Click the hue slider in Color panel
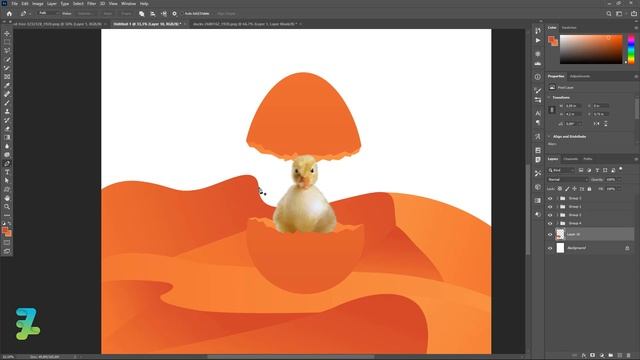 pos(631,49)
